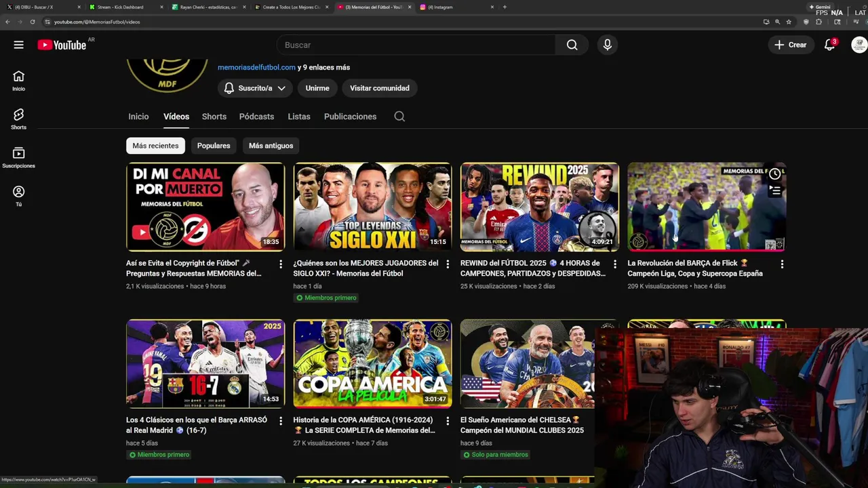Select the Más recientes filter chip
868x488 pixels.
(x=155, y=146)
